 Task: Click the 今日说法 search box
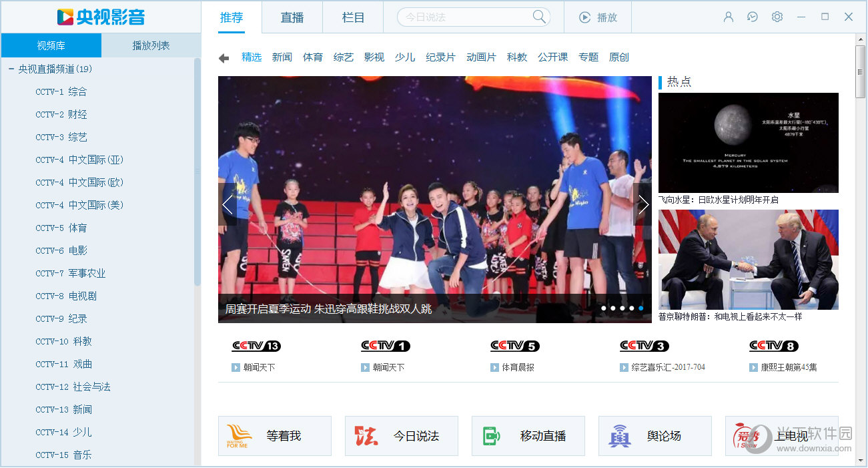pyautogui.click(x=474, y=17)
